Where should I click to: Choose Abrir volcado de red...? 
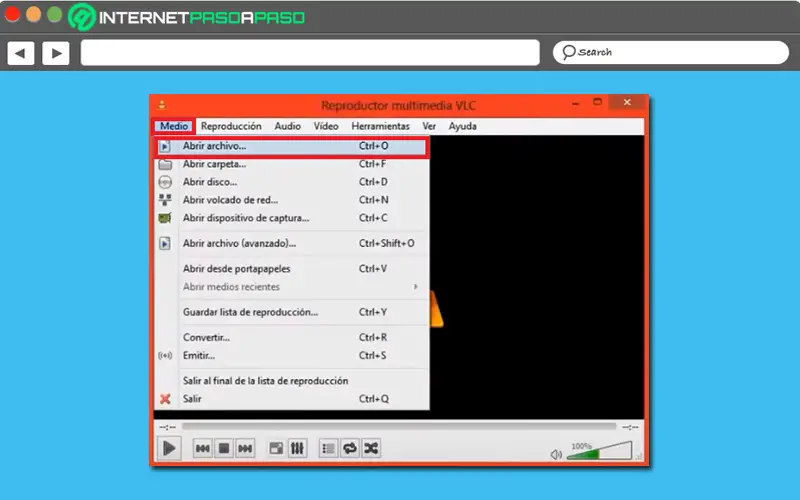point(291,200)
